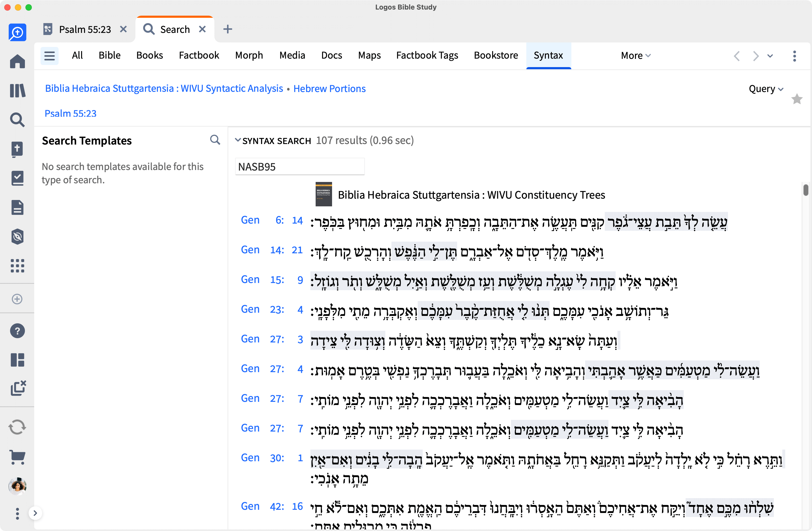
Task: Open the Gen 6:14 result
Action: (x=272, y=220)
